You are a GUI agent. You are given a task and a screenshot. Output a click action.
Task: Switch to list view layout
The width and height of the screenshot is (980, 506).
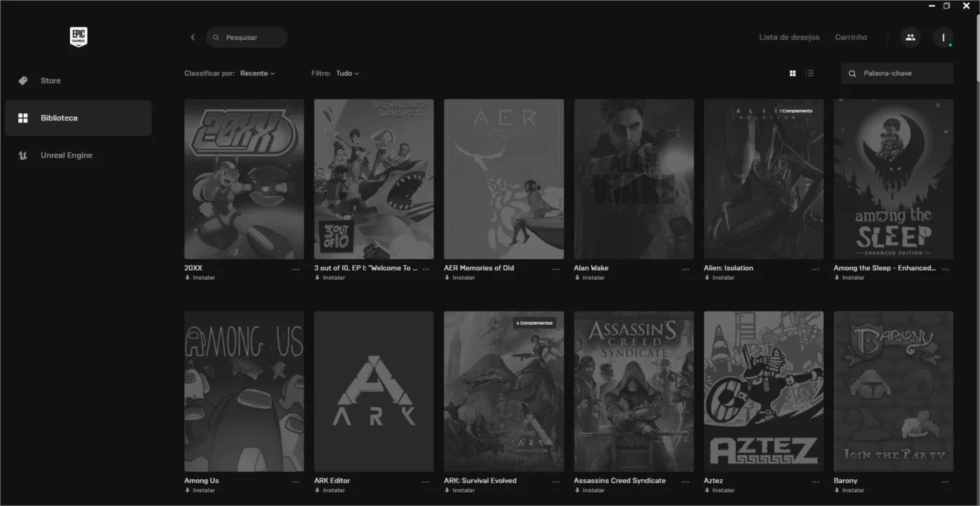tap(810, 73)
